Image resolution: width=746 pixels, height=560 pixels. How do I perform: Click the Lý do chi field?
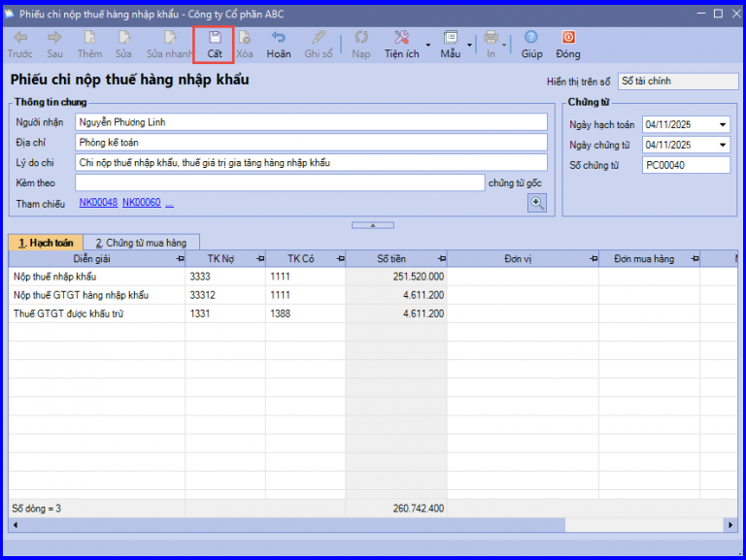[311, 163]
